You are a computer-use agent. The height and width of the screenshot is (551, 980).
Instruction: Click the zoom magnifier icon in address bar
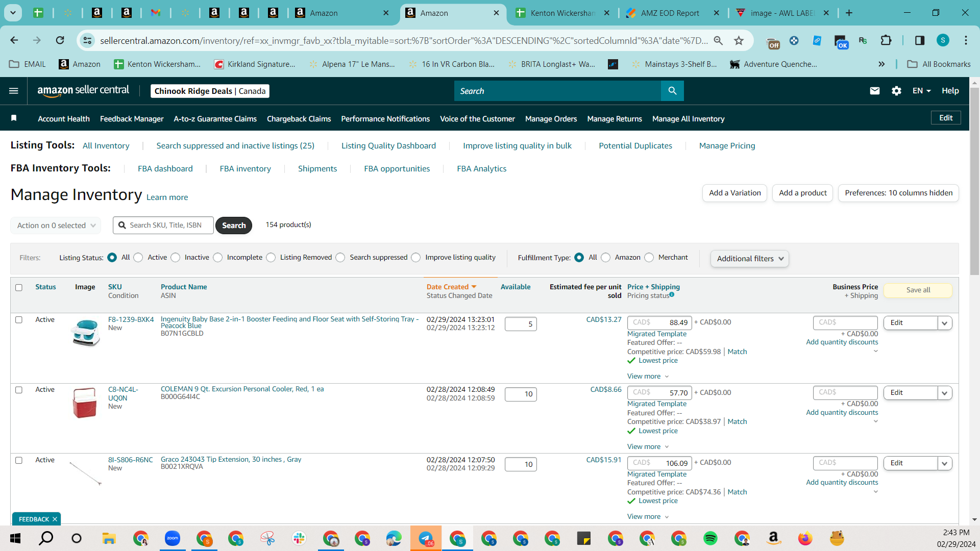click(x=718, y=40)
